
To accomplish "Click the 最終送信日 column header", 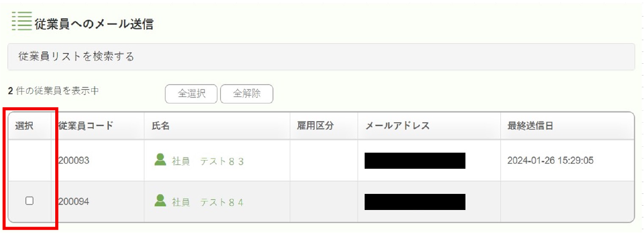I will tap(530, 126).
